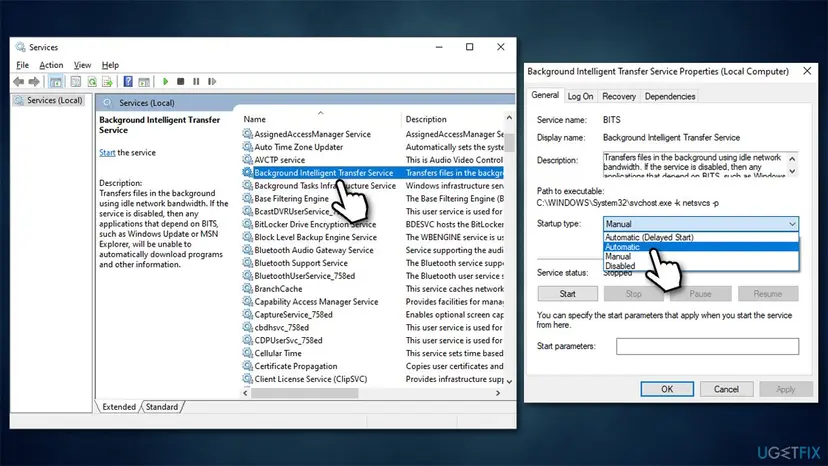Viewport: 828px width, 466px height.
Task: Switch to the Log On tab
Action: click(580, 96)
